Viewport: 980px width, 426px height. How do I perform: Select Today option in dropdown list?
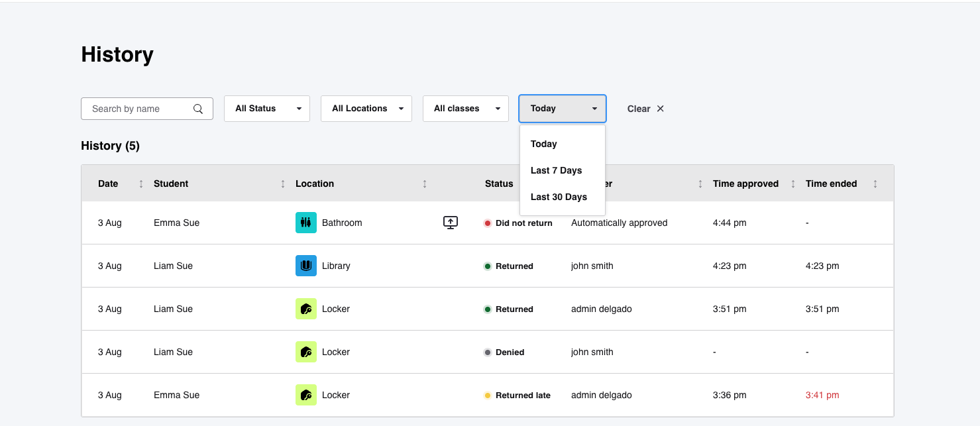pyautogui.click(x=563, y=144)
